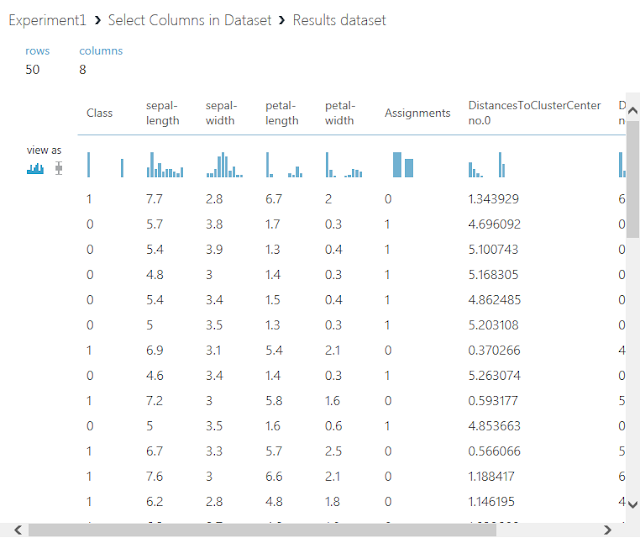
Task: Open the sepal-length column histogram
Action: 165,165
